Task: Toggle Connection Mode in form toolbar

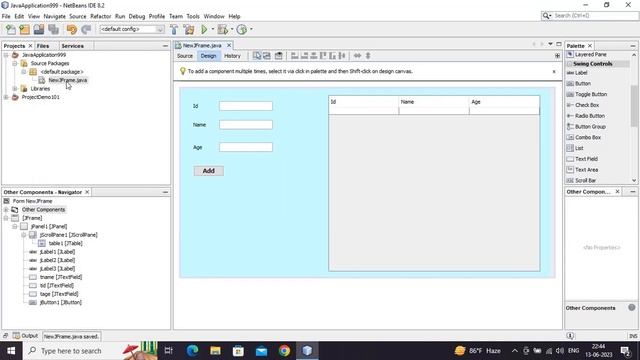Action: click(x=267, y=56)
